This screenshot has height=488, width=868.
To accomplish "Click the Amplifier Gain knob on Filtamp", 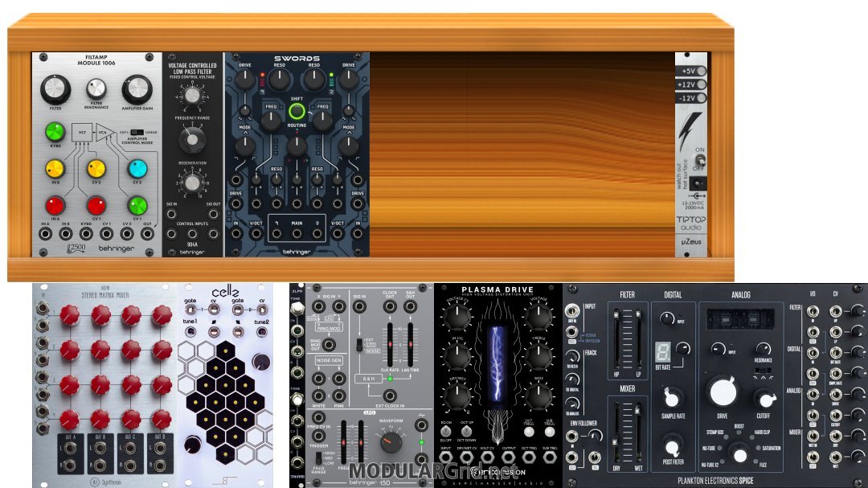I will point(137,89).
